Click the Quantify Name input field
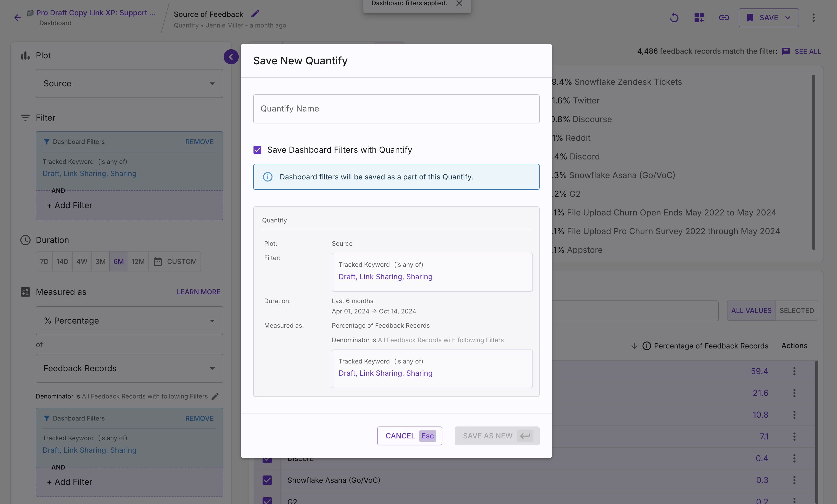This screenshot has width=837, height=504. click(396, 109)
